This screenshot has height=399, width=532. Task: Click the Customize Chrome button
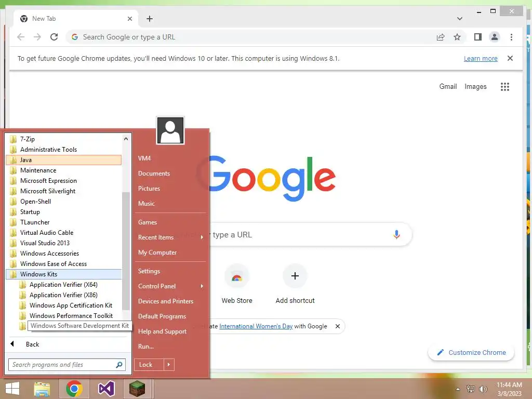tap(471, 353)
